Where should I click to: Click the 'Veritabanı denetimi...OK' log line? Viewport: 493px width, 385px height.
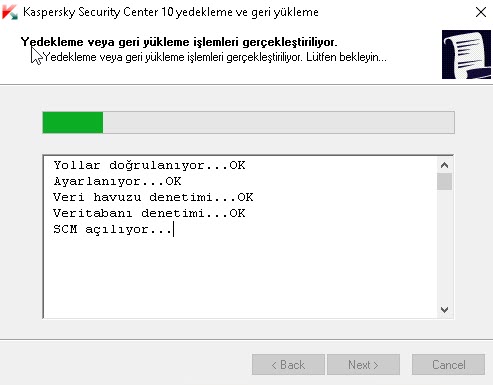[x=149, y=213]
